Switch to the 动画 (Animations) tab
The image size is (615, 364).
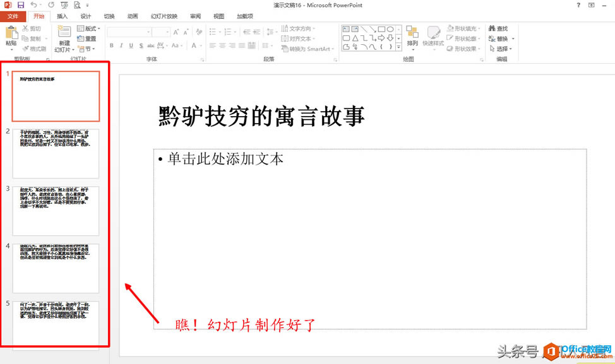click(133, 16)
